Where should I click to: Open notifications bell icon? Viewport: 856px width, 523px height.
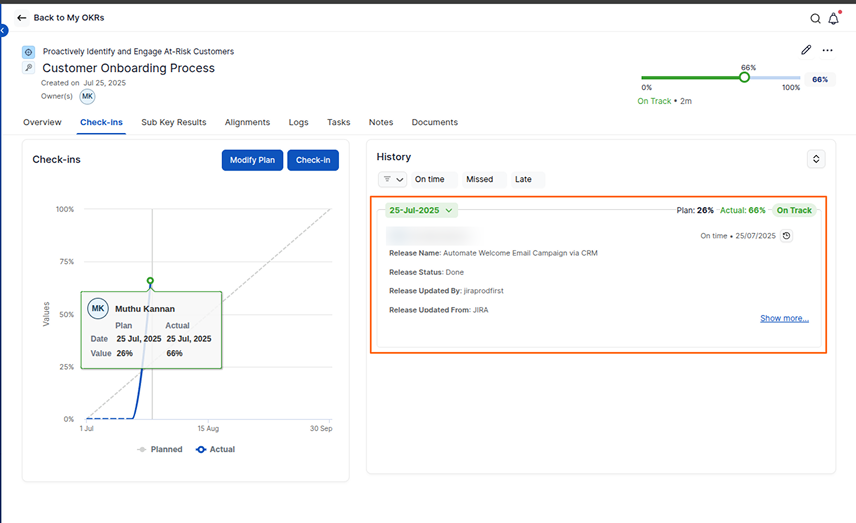coord(834,19)
